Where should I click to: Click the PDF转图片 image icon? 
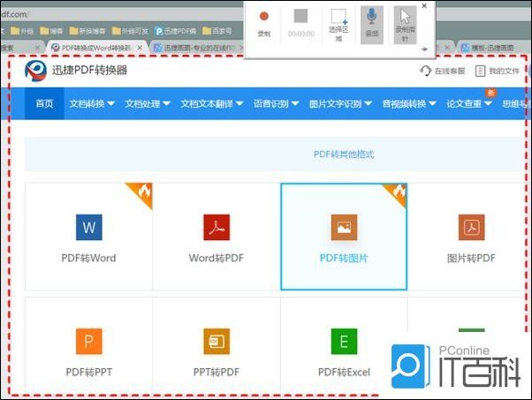coord(344,227)
